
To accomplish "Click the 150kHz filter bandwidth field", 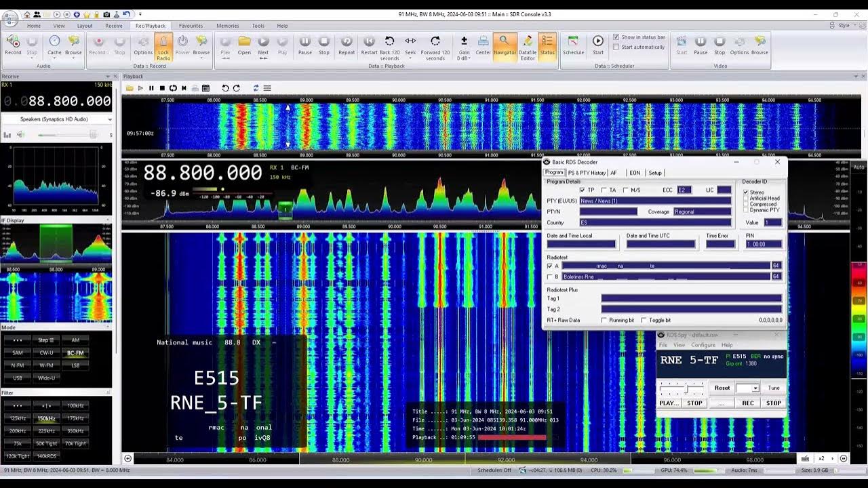I will (x=46, y=418).
